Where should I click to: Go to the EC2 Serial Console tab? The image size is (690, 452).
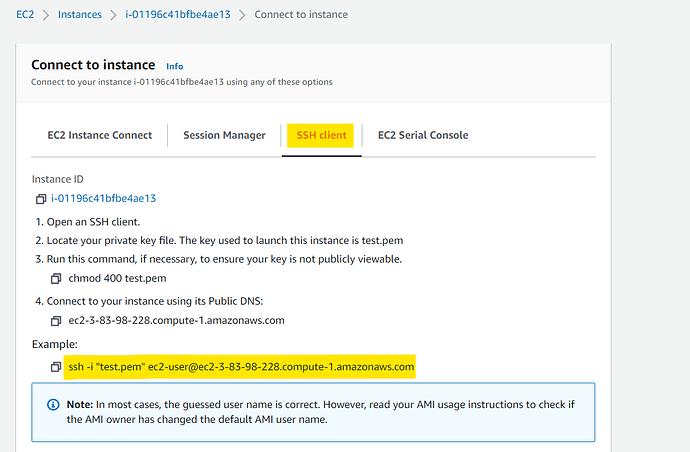422,135
